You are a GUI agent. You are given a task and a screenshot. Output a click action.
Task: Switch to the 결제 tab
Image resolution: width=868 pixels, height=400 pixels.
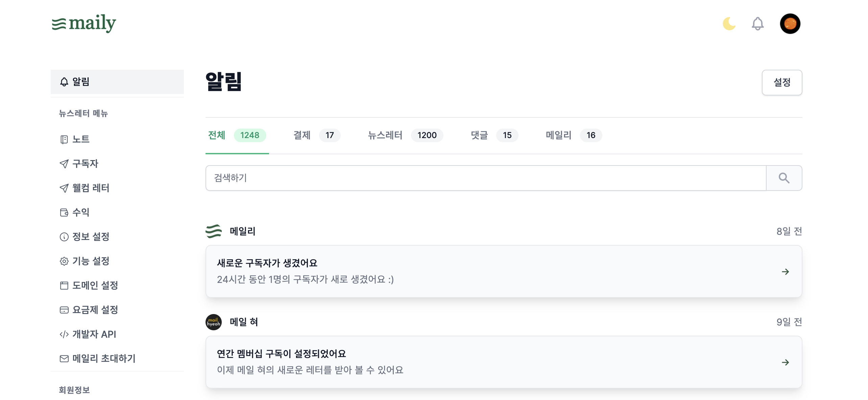[x=302, y=135]
